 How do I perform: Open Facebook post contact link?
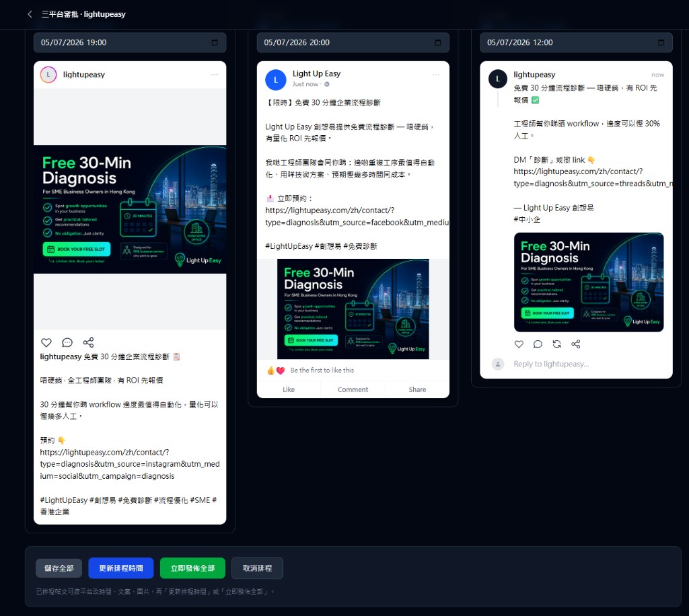(x=357, y=217)
